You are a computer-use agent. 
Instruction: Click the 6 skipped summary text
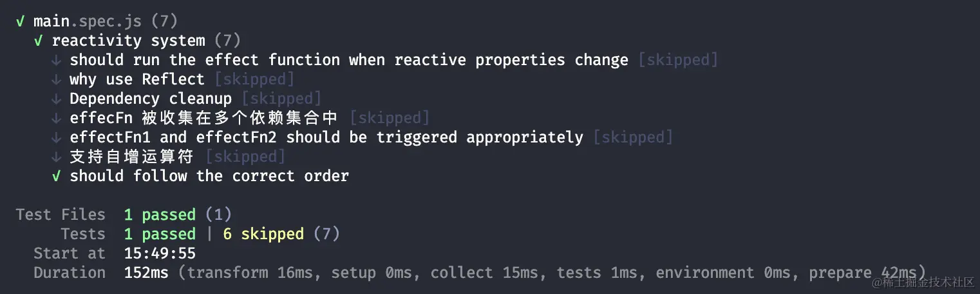coord(263,234)
